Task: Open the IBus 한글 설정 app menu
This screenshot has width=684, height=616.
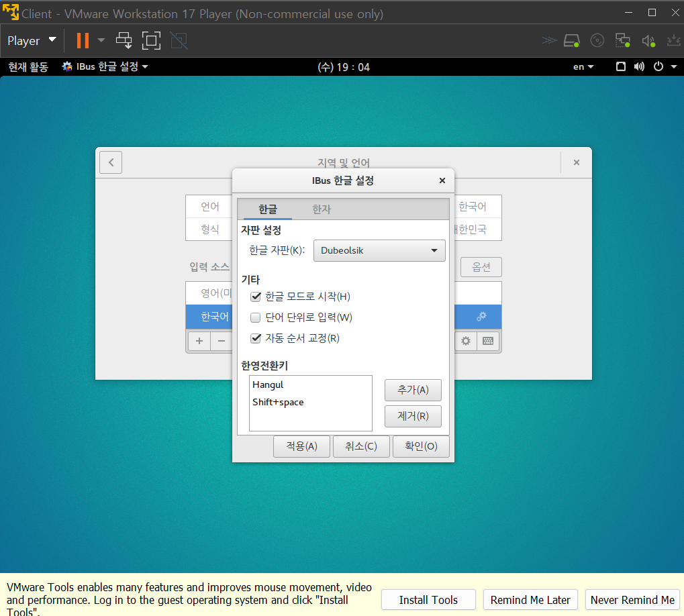Action: (105, 66)
